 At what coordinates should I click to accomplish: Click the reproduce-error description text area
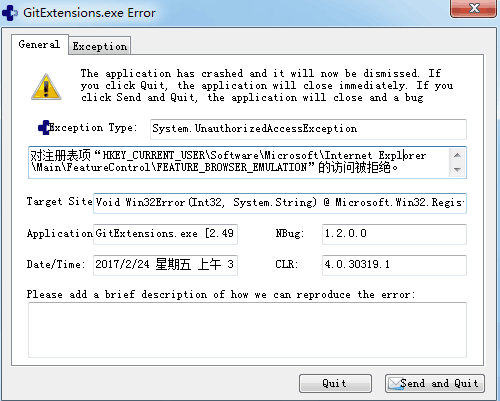[x=247, y=330]
